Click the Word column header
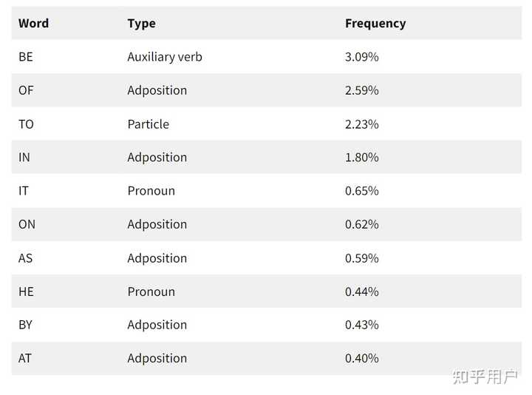Screen dimensions: 532x395 tap(33, 24)
